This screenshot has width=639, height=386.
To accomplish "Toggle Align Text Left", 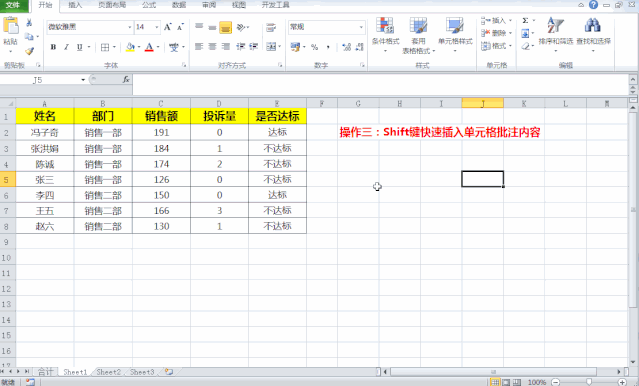I will pos(199,47).
